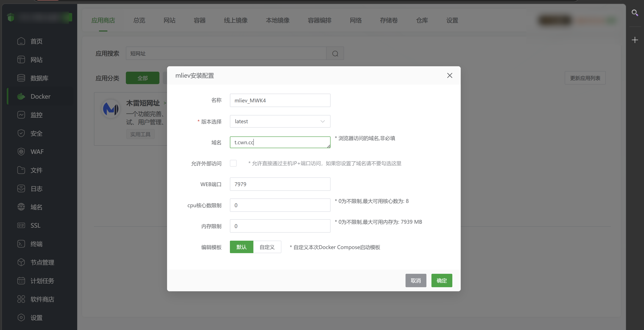
Task: Enable 允许外部访问 external access
Action: click(x=233, y=163)
